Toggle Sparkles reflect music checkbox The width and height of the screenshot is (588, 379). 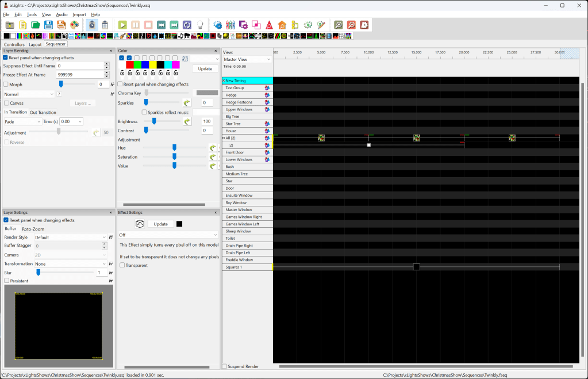click(144, 112)
